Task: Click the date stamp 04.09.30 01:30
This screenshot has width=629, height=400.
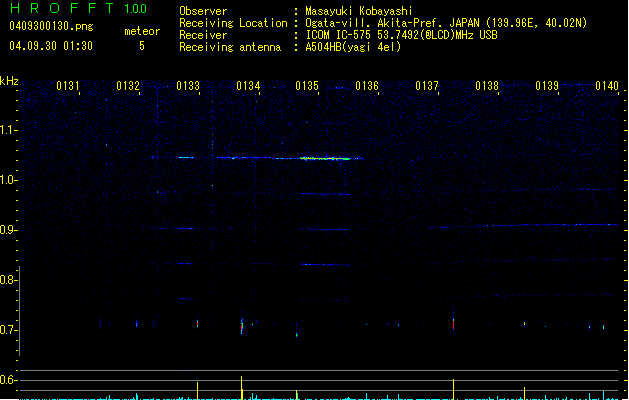Action: click(x=51, y=46)
